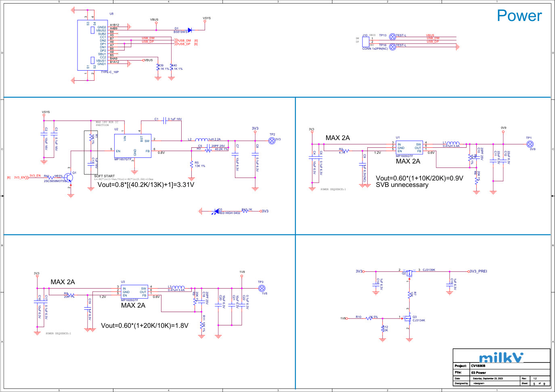Select the "03 Power" file name

(479, 373)
